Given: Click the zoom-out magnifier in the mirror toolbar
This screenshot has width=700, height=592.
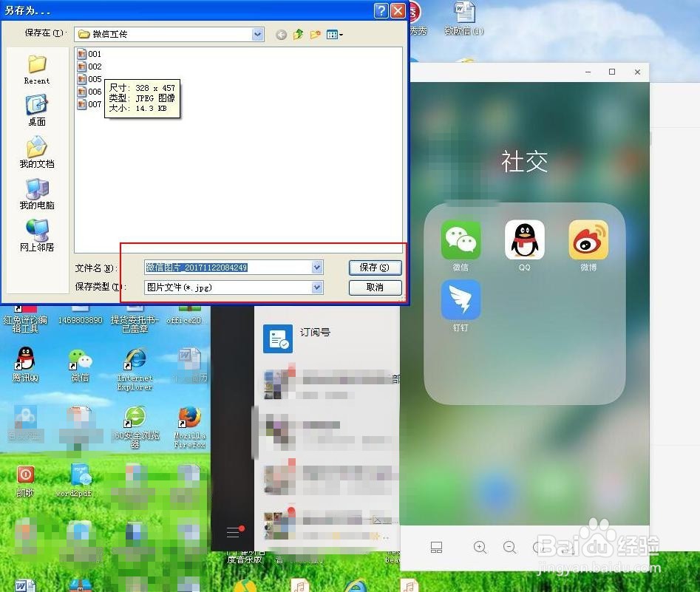Looking at the screenshot, I should click(x=509, y=548).
